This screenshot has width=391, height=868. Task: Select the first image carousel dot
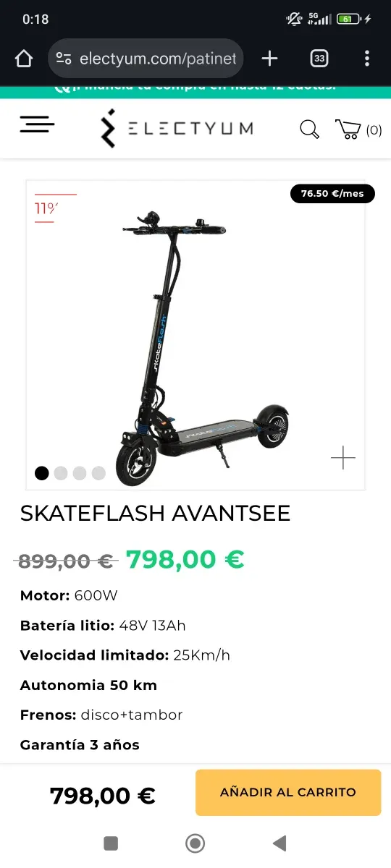[x=42, y=473]
